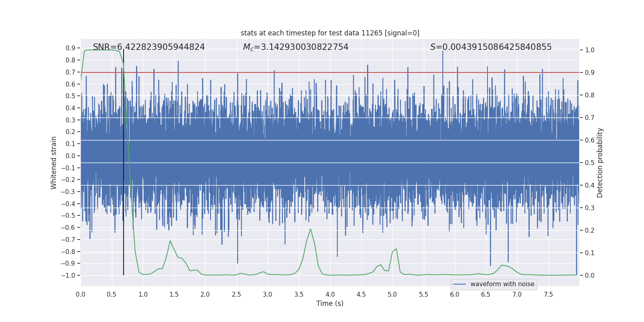Click the 7.5 tick on the Time axis
644x322 pixels.
[548, 295]
